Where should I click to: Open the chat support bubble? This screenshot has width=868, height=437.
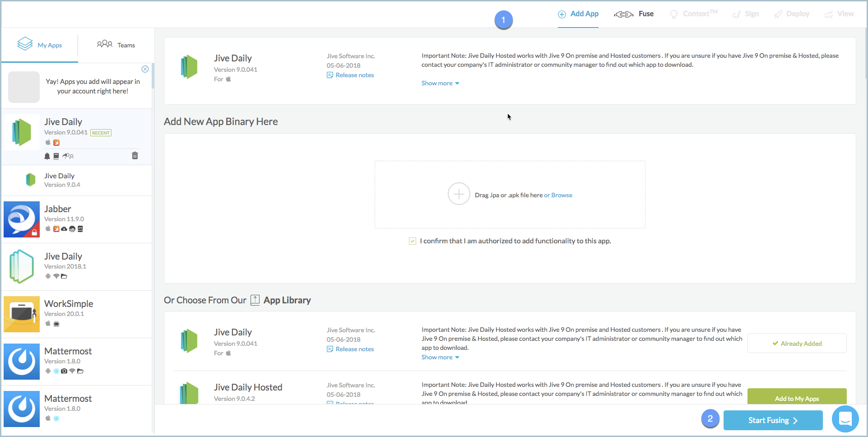pyautogui.click(x=845, y=419)
